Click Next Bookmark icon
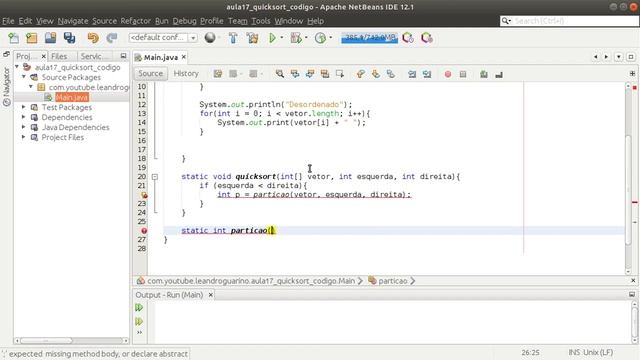 (376, 74)
